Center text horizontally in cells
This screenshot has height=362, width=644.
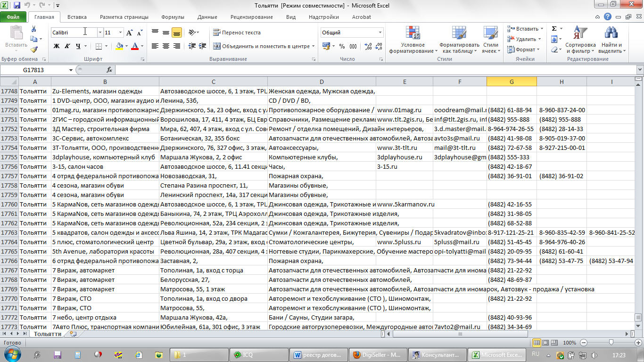coord(166,46)
